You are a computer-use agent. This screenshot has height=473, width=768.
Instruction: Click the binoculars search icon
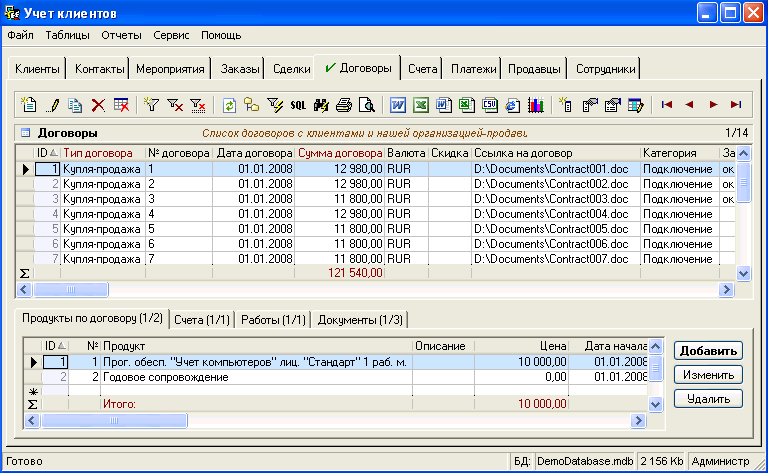[x=321, y=104]
